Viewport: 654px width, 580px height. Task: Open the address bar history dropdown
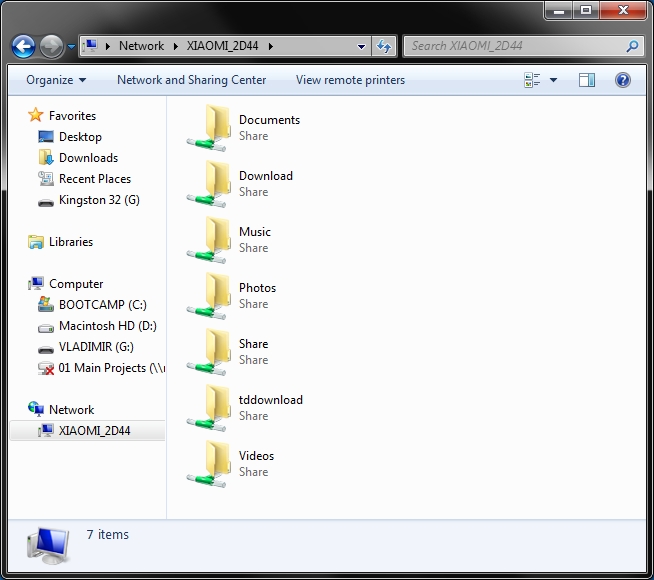pyautogui.click(x=362, y=46)
